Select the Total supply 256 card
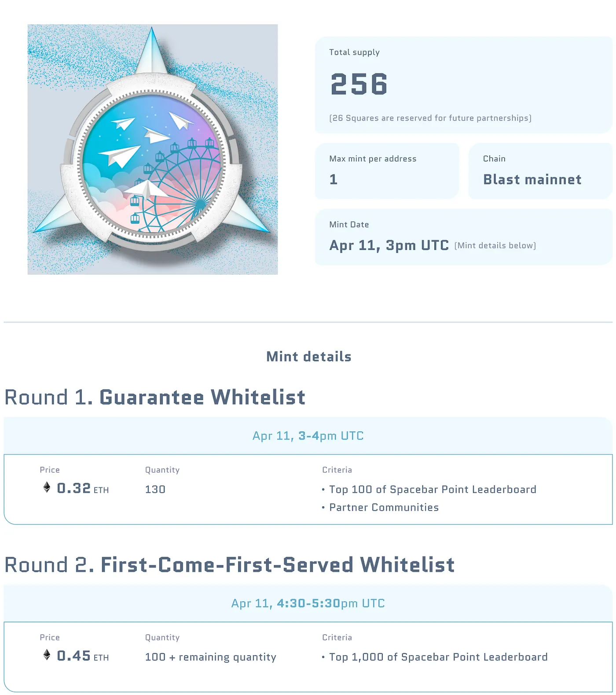Viewport: 616px width, 695px height. tap(463, 85)
